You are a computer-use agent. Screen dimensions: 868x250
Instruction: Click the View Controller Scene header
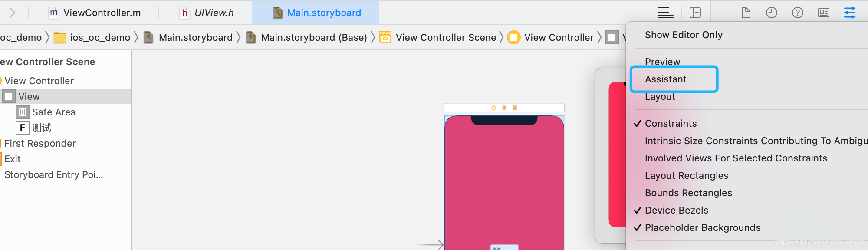[x=47, y=62]
